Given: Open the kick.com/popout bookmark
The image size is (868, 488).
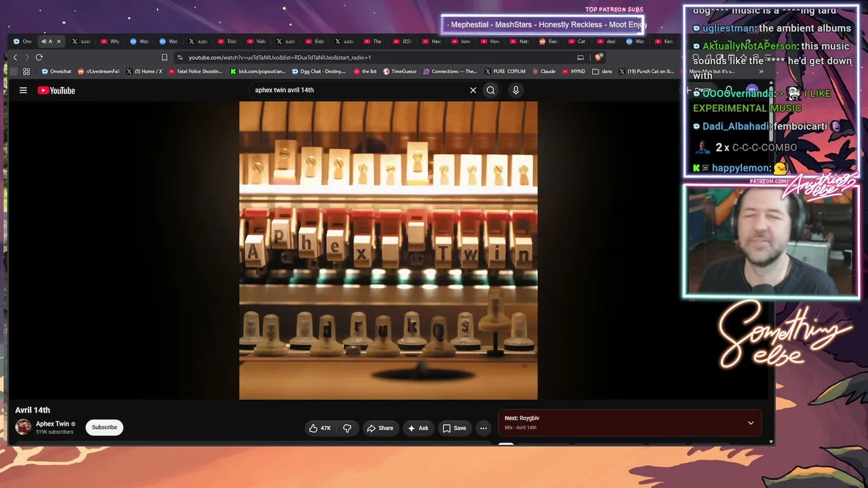Looking at the screenshot, I should pos(258,71).
